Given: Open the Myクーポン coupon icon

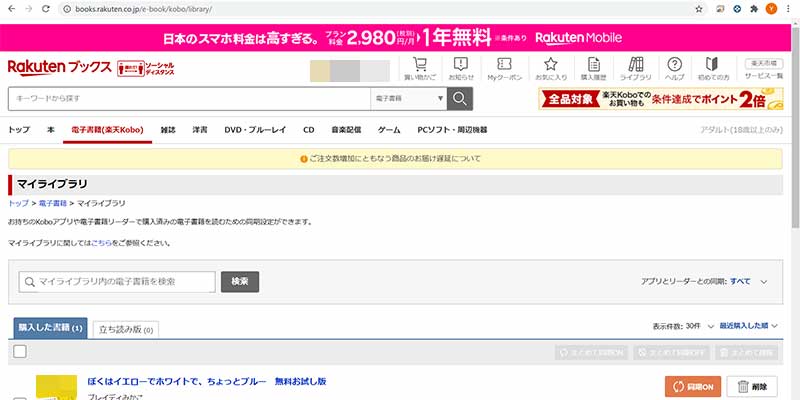Looking at the screenshot, I should point(504,69).
